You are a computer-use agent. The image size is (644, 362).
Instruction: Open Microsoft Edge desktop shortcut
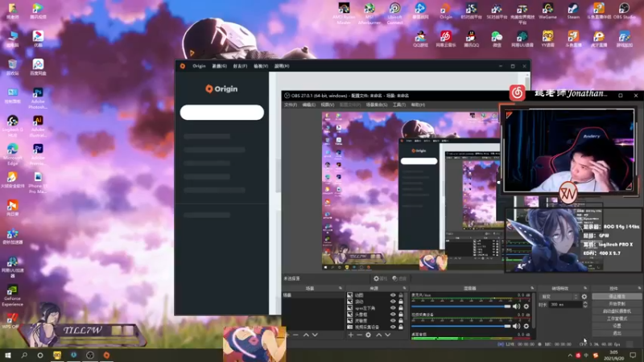coord(12,154)
